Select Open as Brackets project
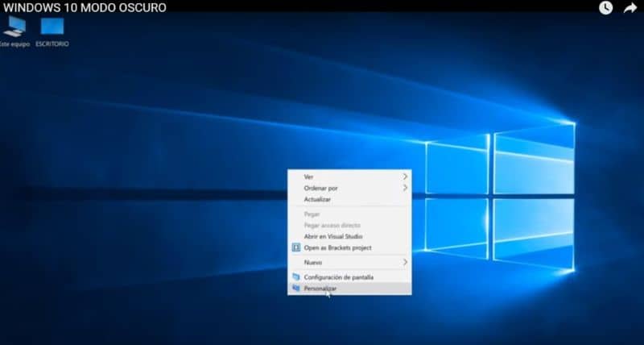The width and height of the screenshot is (644, 345). [349, 247]
